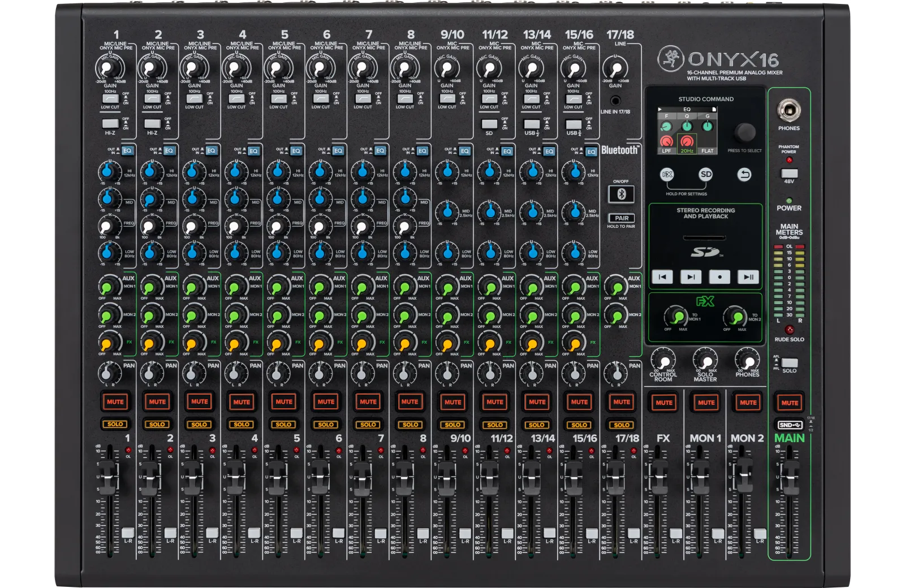
Task: Click the SD card slot
Action: (x=705, y=238)
